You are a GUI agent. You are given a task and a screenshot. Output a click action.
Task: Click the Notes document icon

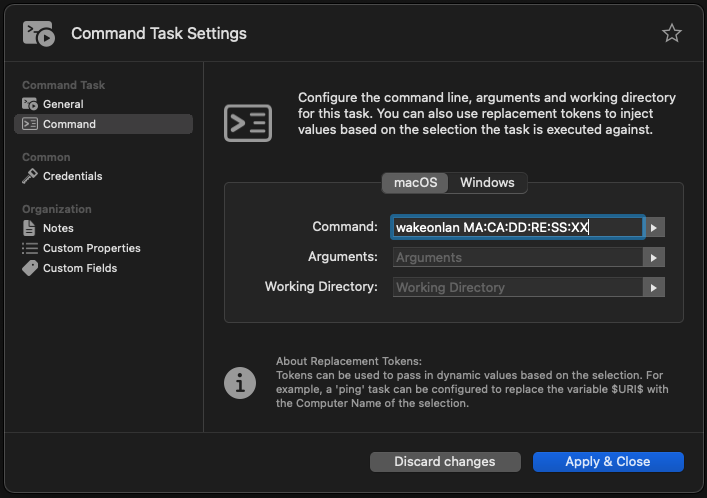click(30, 228)
